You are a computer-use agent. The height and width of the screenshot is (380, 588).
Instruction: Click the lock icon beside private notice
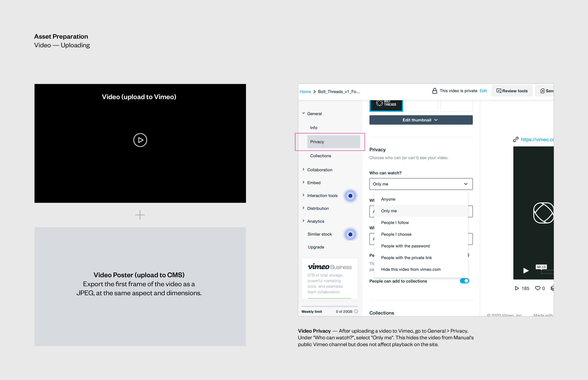[x=435, y=91]
